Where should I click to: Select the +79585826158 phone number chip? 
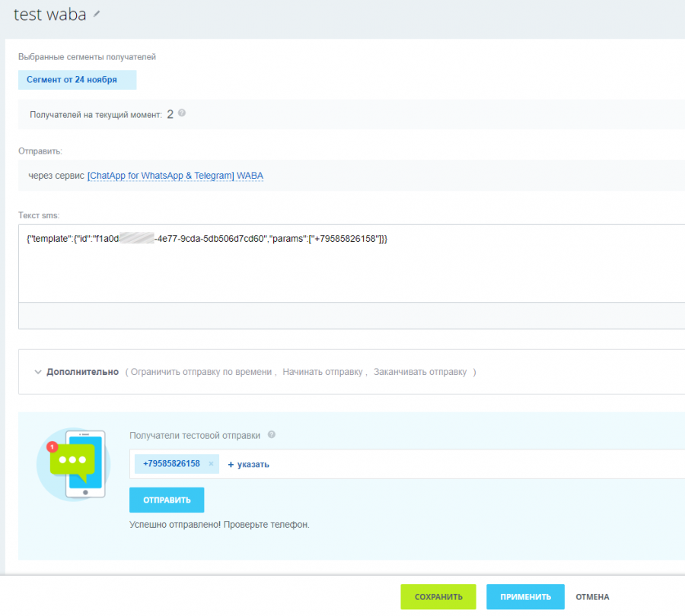171,464
